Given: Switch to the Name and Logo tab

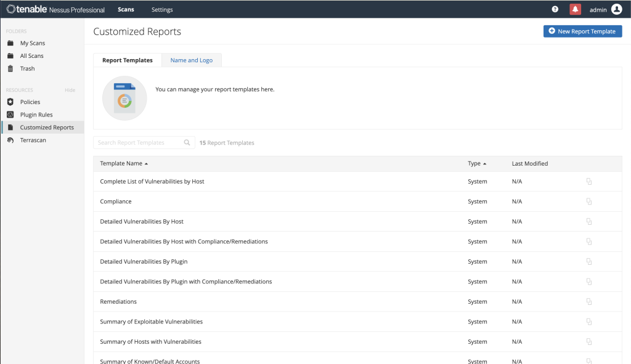Looking at the screenshot, I should (191, 60).
